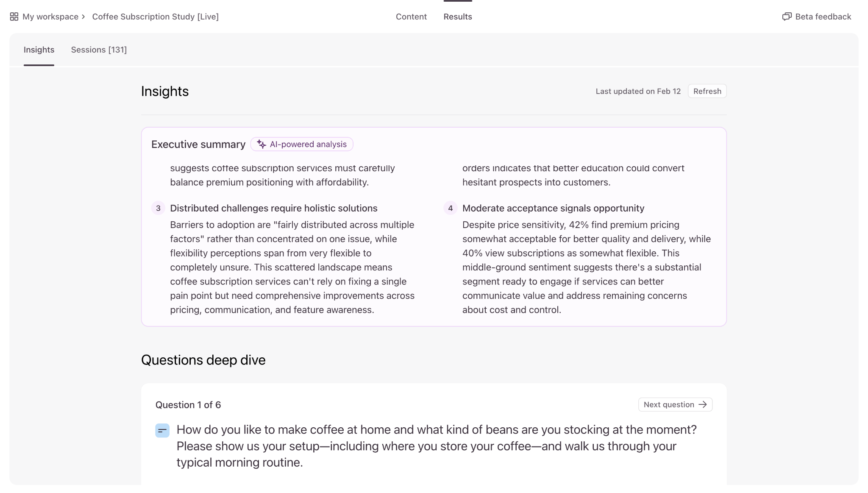Screen dimensions: 868x493
Task: Click the Moderate acceptance signals opportunity heading
Action: click(x=553, y=208)
